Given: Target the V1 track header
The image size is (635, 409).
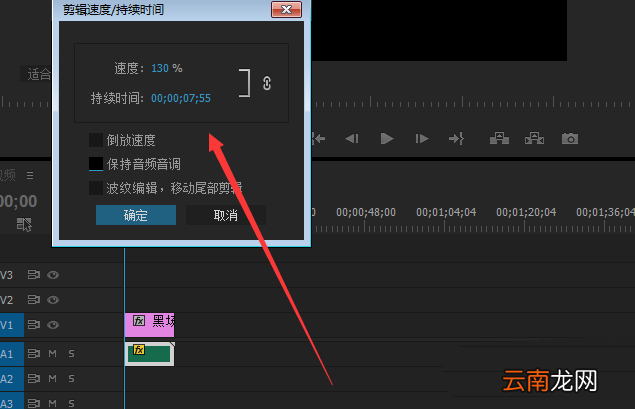Looking at the screenshot, I should click(x=12, y=325).
